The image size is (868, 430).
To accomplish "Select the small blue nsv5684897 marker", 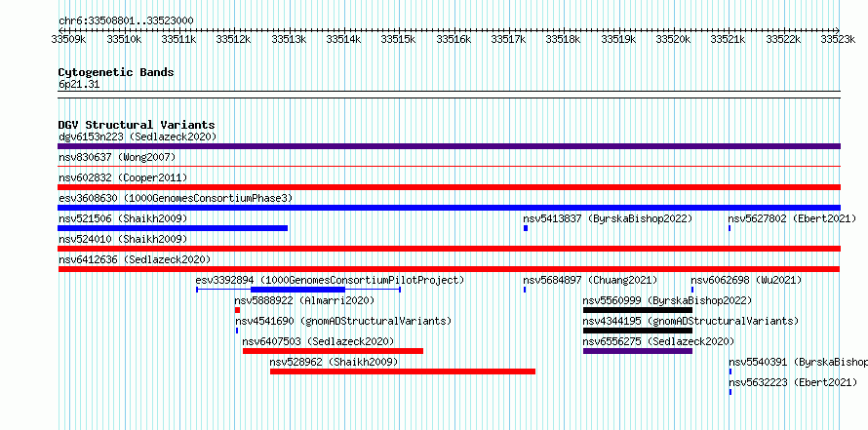I will click(x=525, y=290).
